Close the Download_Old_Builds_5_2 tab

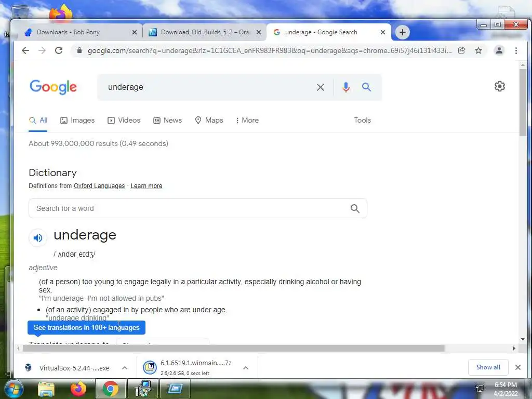tap(259, 32)
